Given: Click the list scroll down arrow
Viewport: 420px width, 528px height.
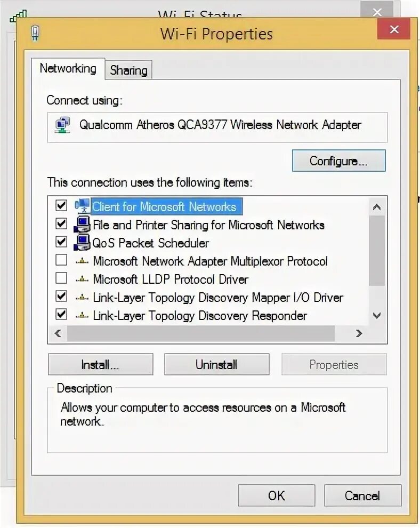Looking at the screenshot, I should pos(377,316).
